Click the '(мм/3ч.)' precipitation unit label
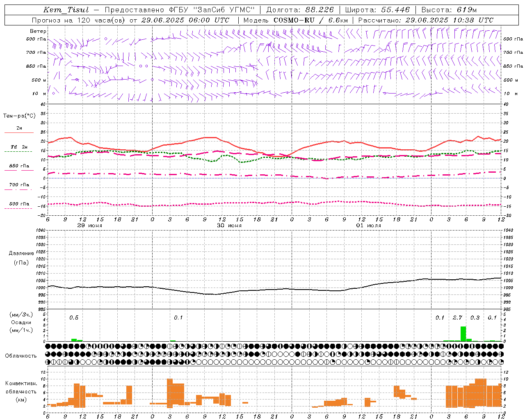This screenshot has width=525, height=420. [21, 315]
